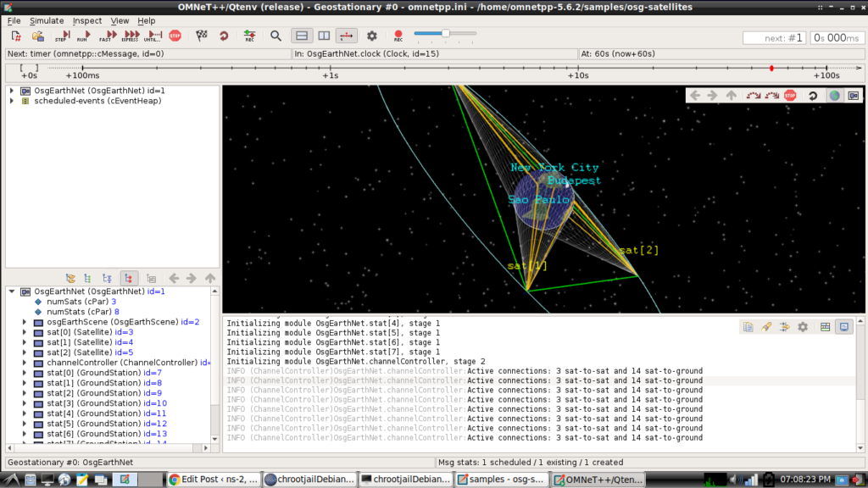Toggle the timeline display button
Image resolution: width=868 pixels, height=488 pixels.
[347, 36]
